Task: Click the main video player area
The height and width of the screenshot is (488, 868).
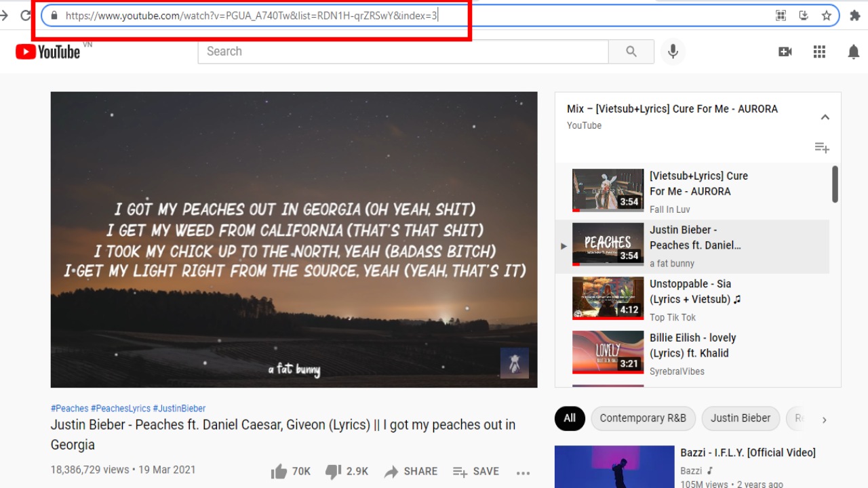Action: click(294, 240)
